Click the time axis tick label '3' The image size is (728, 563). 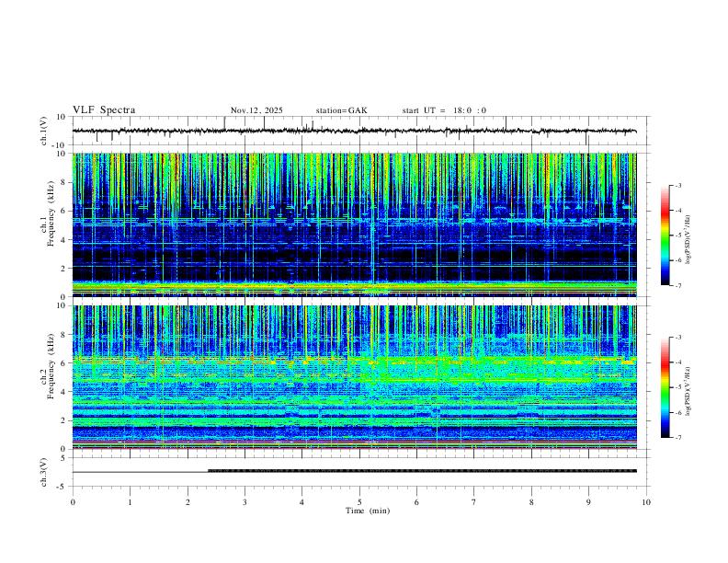[245, 502]
